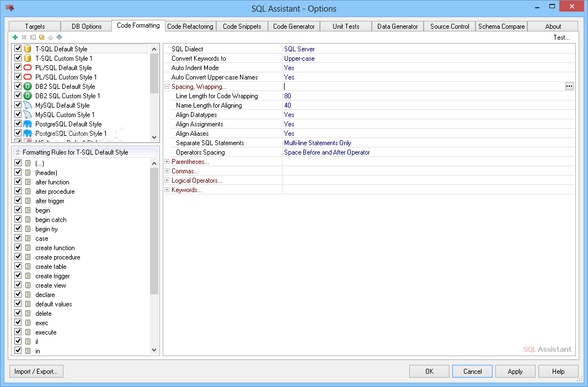
Task: Click the Import / Export button
Action: pos(36,371)
